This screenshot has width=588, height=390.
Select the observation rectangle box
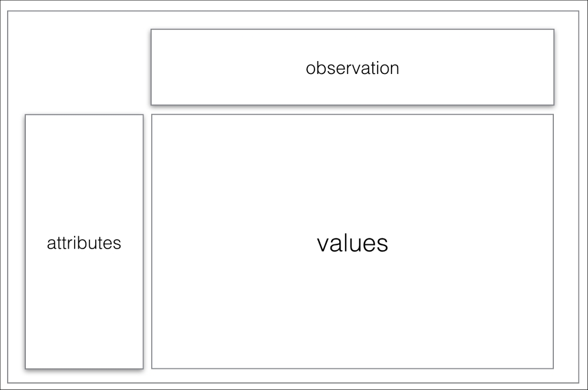(x=352, y=67)
